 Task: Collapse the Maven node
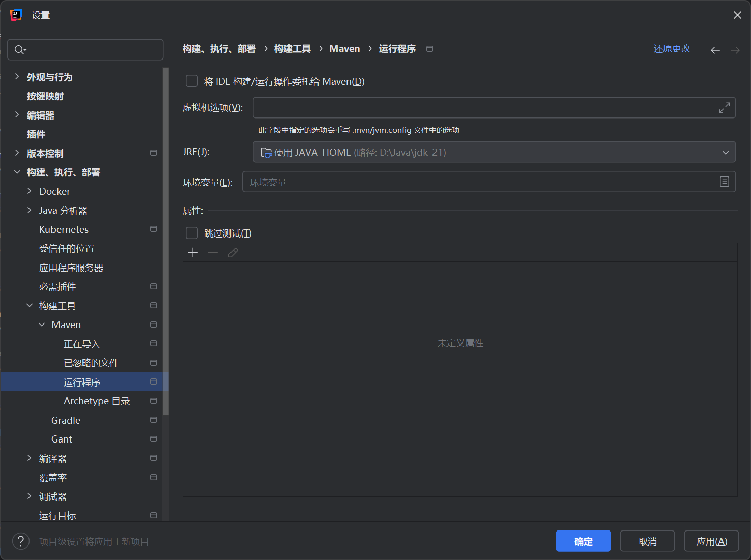42,325
